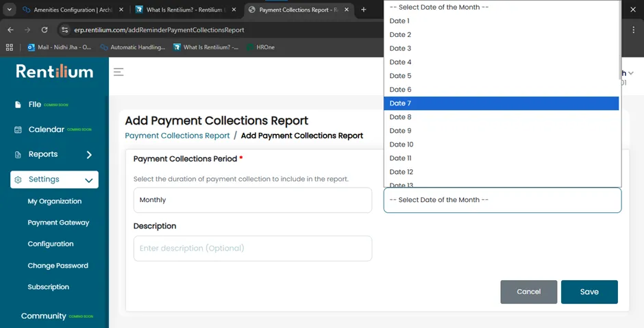
Task: Click the browser address bar URL
Action: click(159, 30)
